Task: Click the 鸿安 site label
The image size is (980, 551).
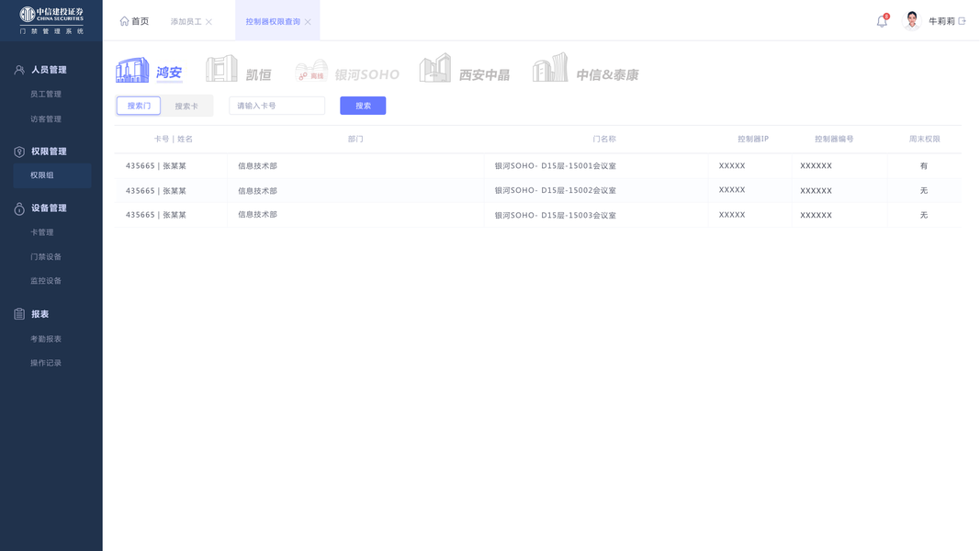Action: 169,73
